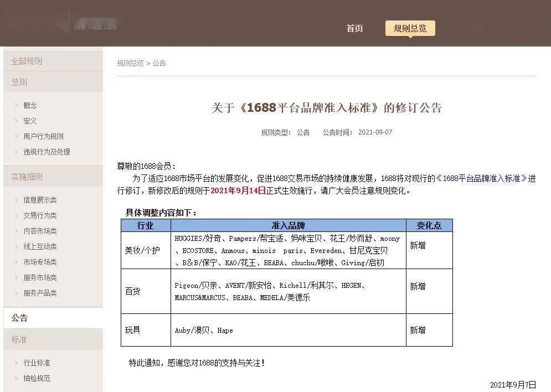Open 全部规则 in the sidebar
Screen dimensions: 551x392
pyautogui.click(x=53, y=61)
